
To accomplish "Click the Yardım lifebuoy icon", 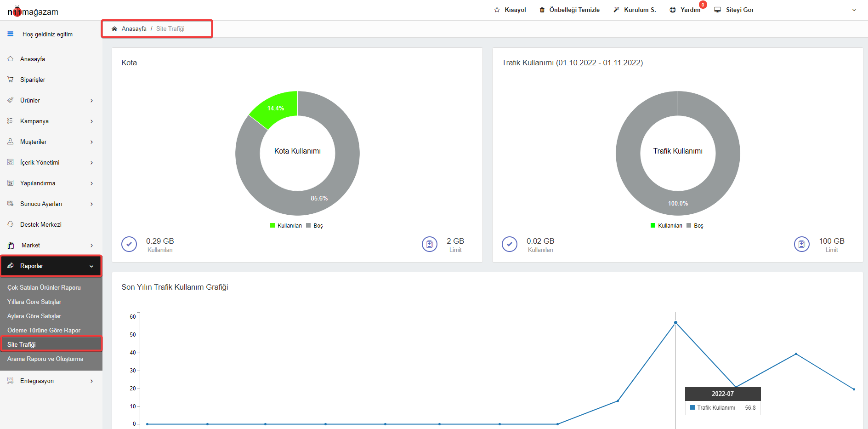I will pyautogui.click(x=673, y=10).
